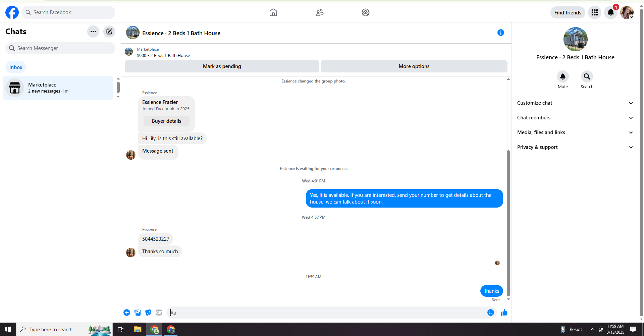Viewport: 644px width, 336px height.
Task: Click the sent 'thanks' message bubble
Action: (492, 291)
